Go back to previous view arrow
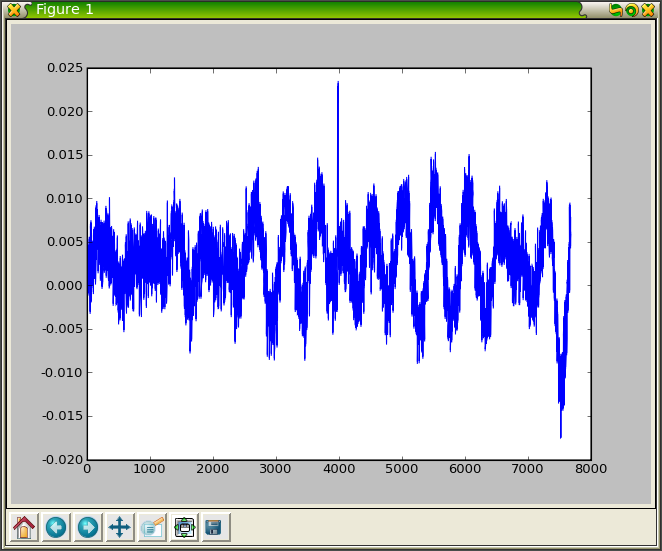This screenshot has height=551, width=662. point(56,527)
